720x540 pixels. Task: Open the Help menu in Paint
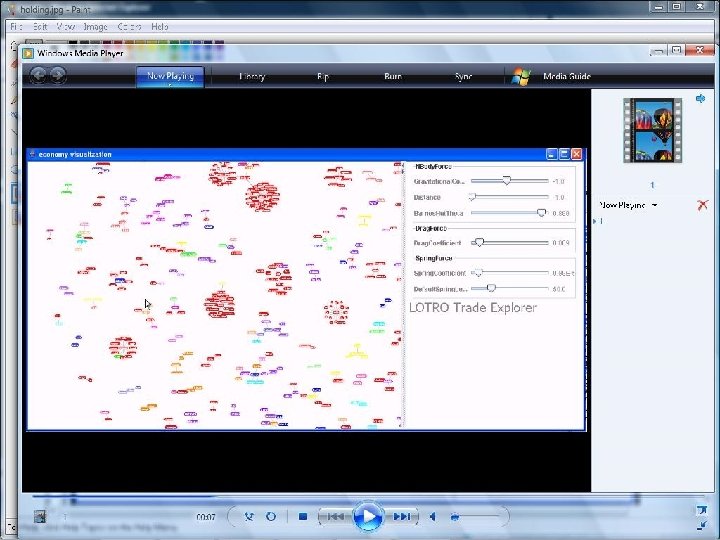coord(160,27)
